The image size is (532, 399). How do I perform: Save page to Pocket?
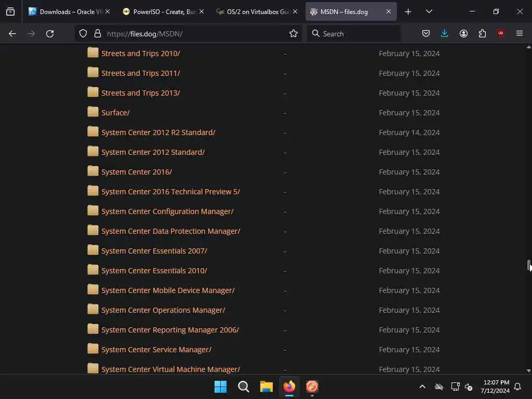[x=426, y=34]
